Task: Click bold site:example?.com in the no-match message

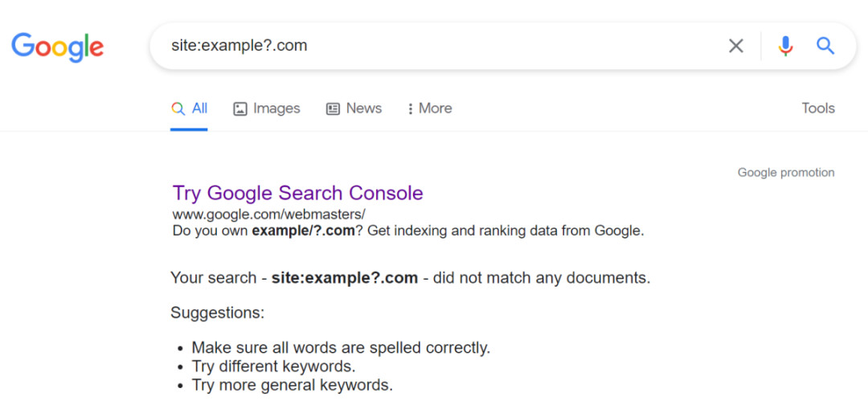Action: point(344,278)
